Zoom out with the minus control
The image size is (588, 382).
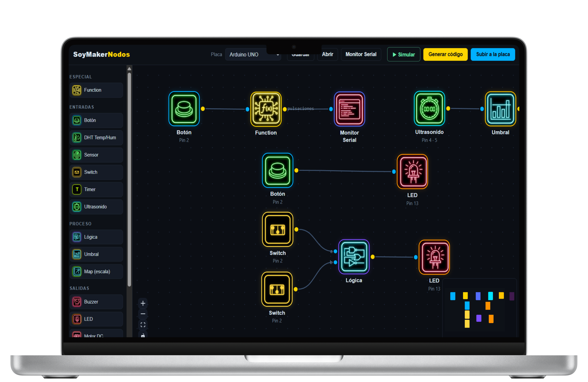tap(143, 314)
